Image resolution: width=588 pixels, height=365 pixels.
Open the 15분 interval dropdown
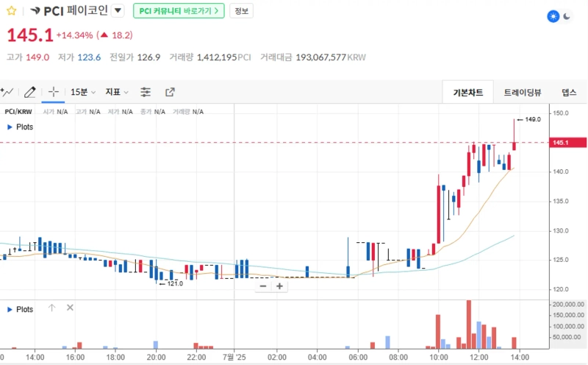tap(82, 92)
